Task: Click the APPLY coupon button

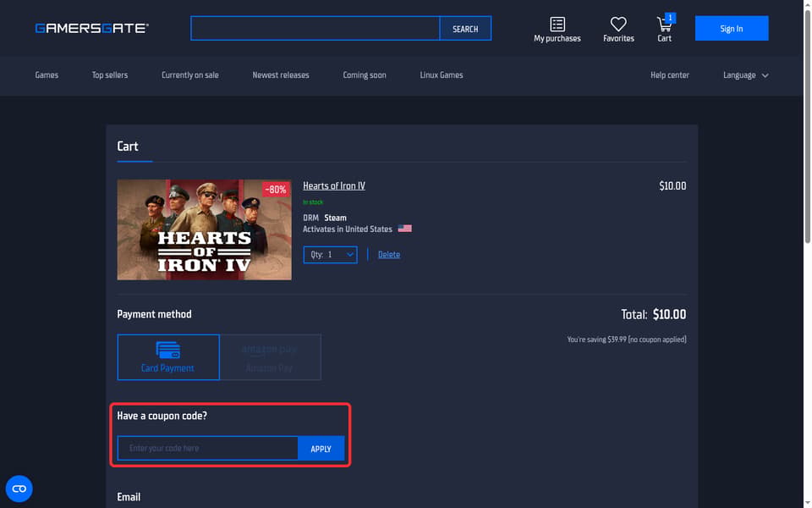Action: pos(321,449)
